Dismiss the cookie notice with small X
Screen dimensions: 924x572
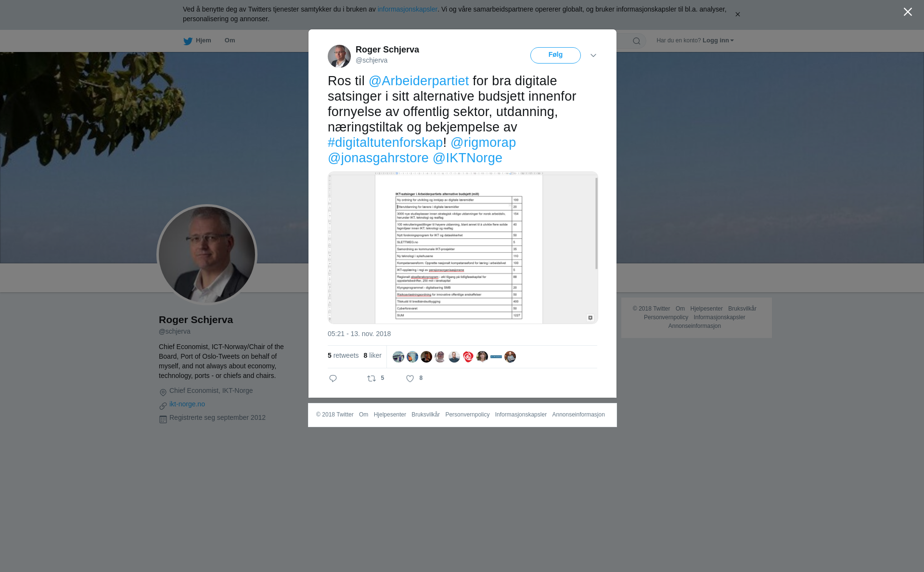737,14
